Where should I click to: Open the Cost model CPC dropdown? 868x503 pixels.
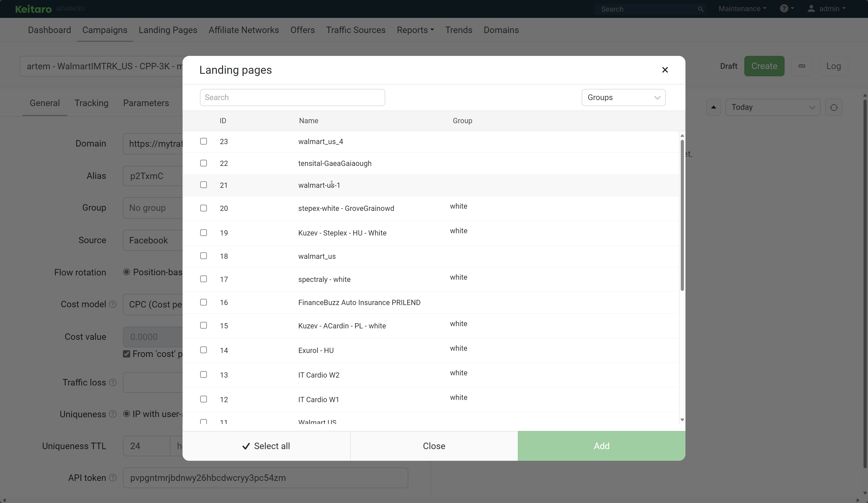tap(152, 305)
